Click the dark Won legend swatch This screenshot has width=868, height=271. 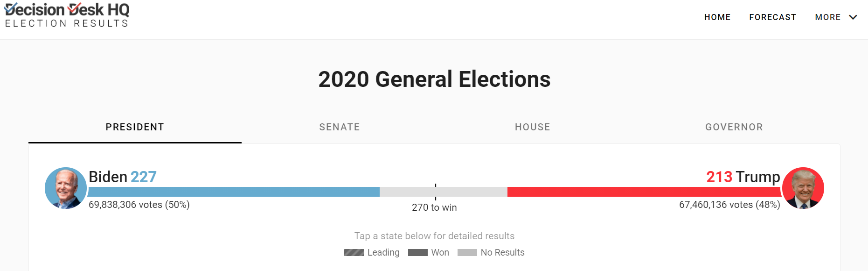[x=418, y=253]
